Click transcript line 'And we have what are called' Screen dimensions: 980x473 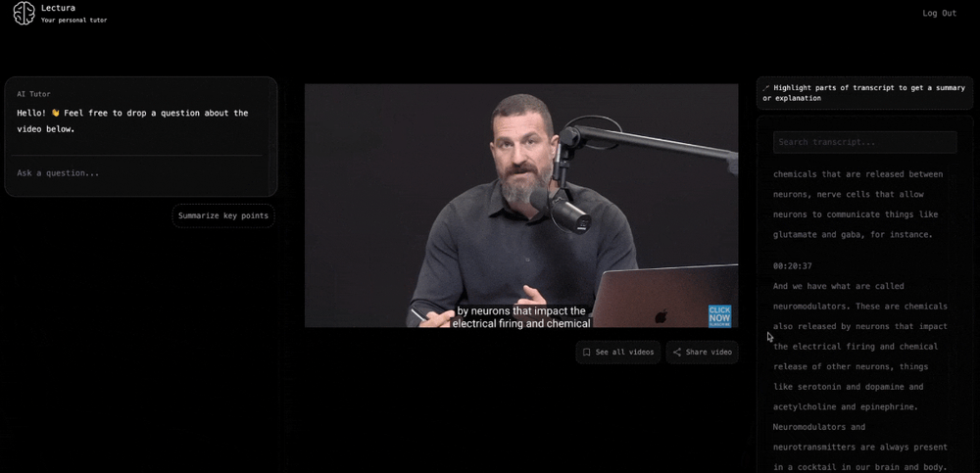[x=838, y=286]
